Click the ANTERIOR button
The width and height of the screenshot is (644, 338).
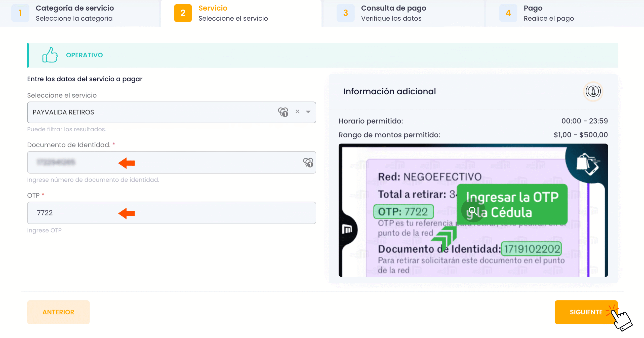(58, 312)
